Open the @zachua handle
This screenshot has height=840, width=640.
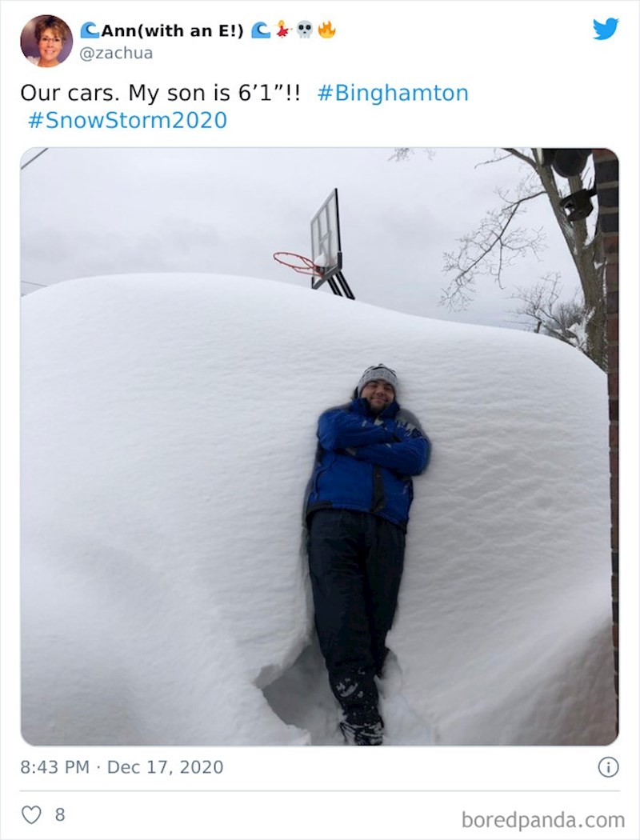(x=116, y=53)
